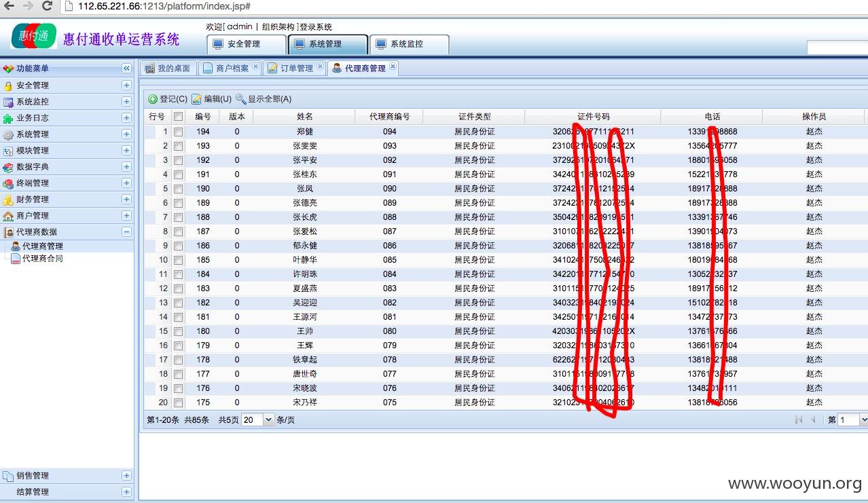Image resolution: width=868 pixels, height=503 pixels.
Task: Tick the checkbox for row 1 郑健
Action: point(178,132)
